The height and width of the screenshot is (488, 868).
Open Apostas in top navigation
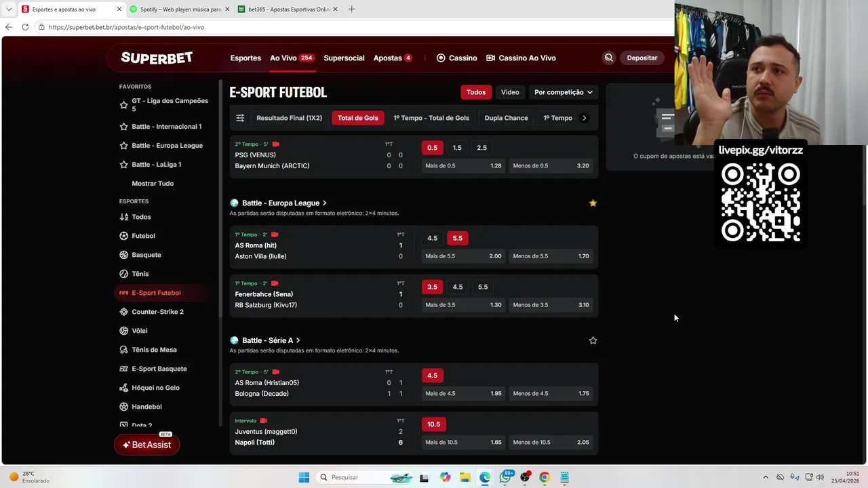point(393,58)
